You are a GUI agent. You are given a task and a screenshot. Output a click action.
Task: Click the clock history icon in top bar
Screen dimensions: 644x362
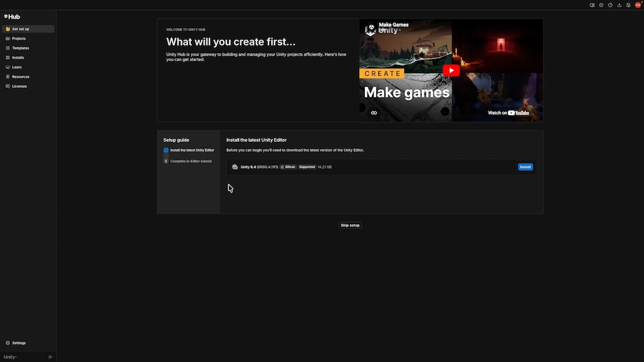coord(610,5)
